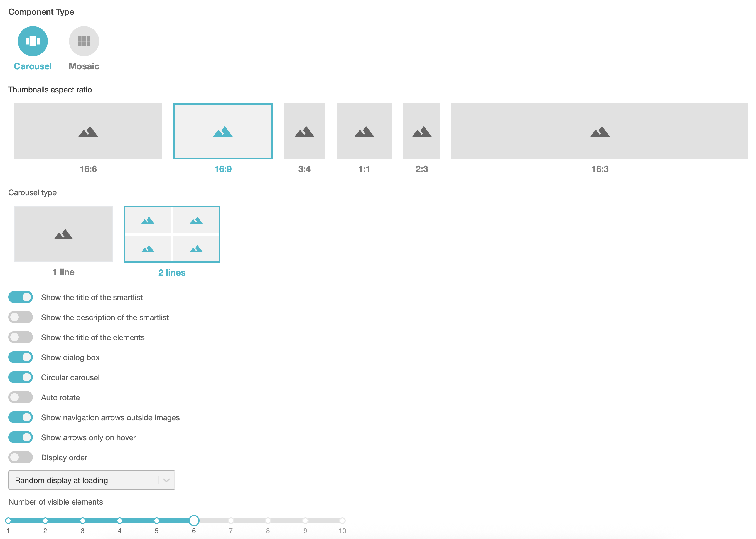Click the 16:6 ratio label
Image resolution: width=756 pixels, height=539 pixels.
(x=88, y=169)
